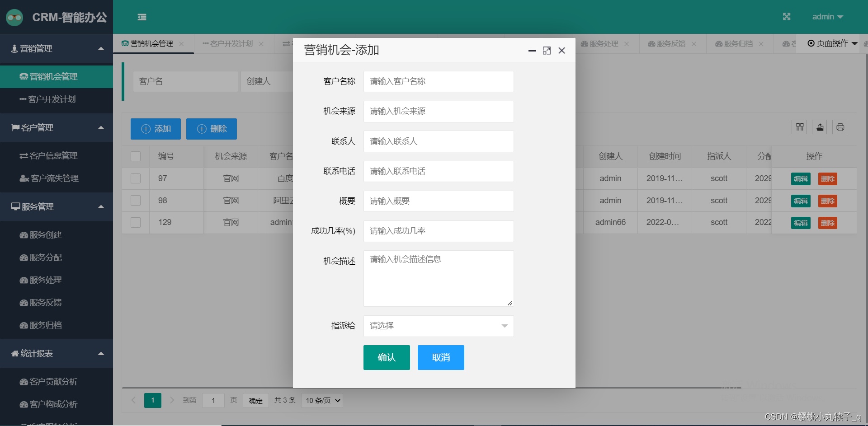
Task: Click the fullscreen icon in the top bar
Action: click(787, 16)
